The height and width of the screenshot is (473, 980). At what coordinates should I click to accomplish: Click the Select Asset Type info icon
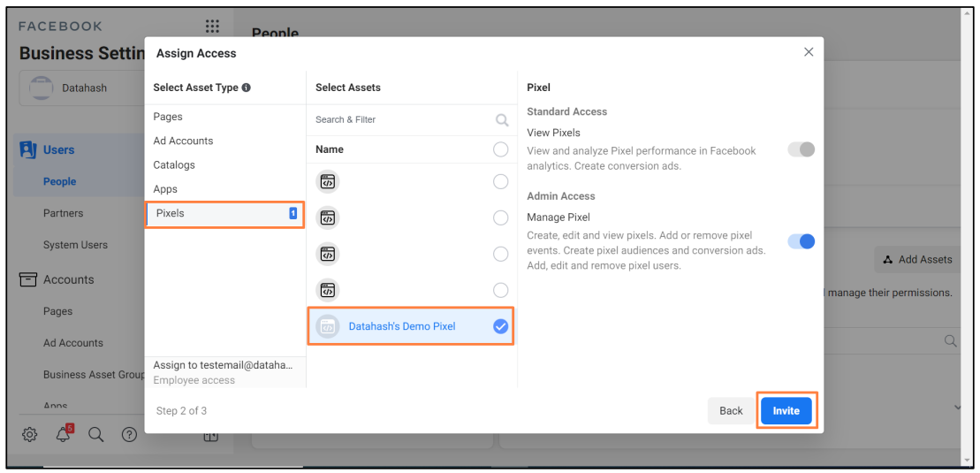click(247, 88)
